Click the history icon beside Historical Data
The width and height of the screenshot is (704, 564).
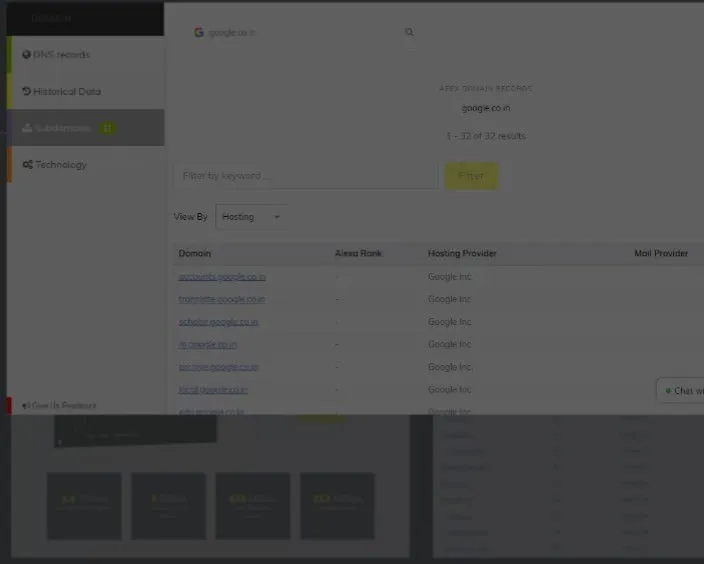[26, 91]
